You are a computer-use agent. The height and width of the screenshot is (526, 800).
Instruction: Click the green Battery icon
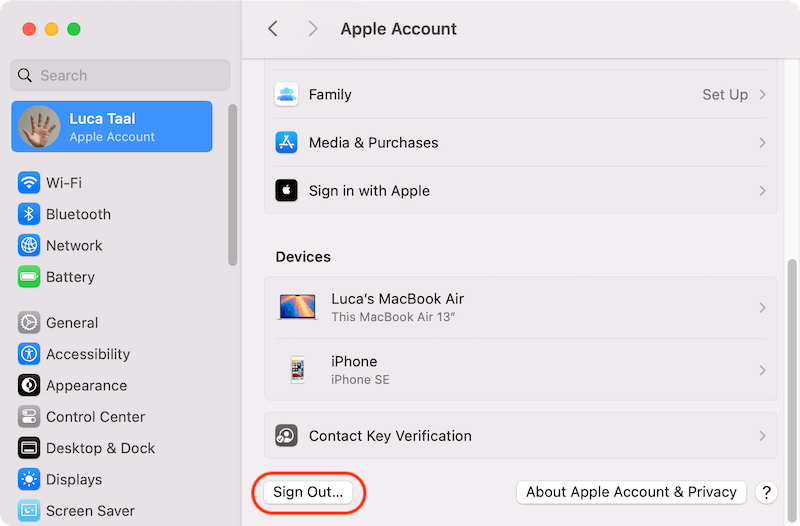click(29, 277)
